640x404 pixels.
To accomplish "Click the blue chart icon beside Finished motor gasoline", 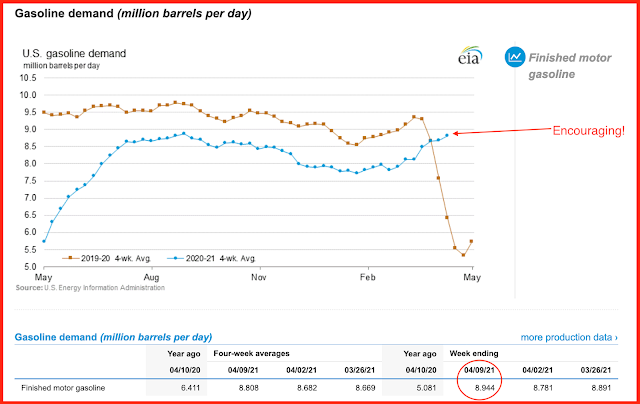I will coord(515,57).
